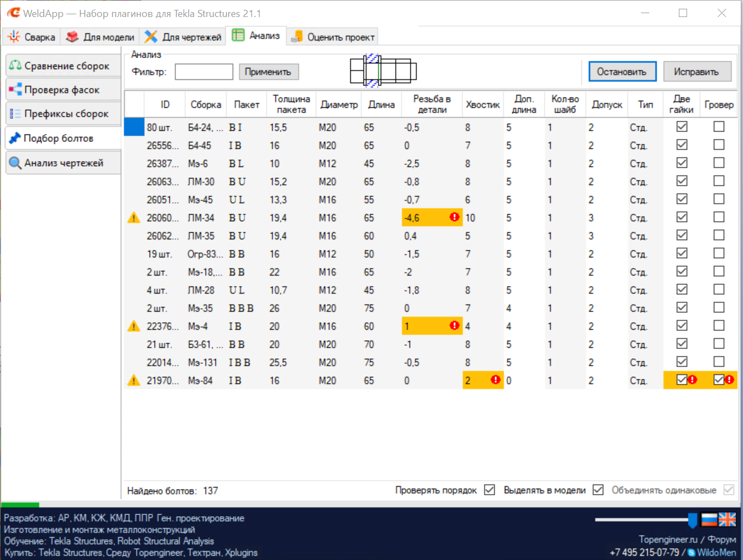
Task: Switch to the Оценить проект tab
Action: [x=334, y=37]
